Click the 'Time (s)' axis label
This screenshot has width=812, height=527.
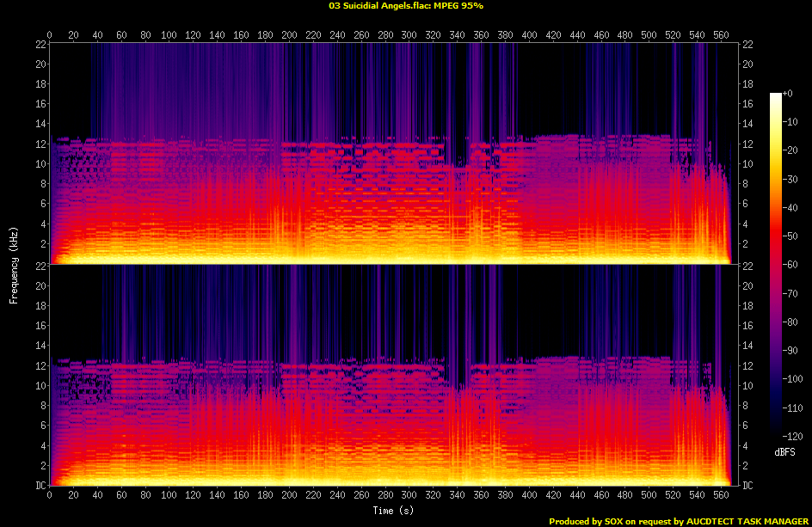[x=393, y=511]
